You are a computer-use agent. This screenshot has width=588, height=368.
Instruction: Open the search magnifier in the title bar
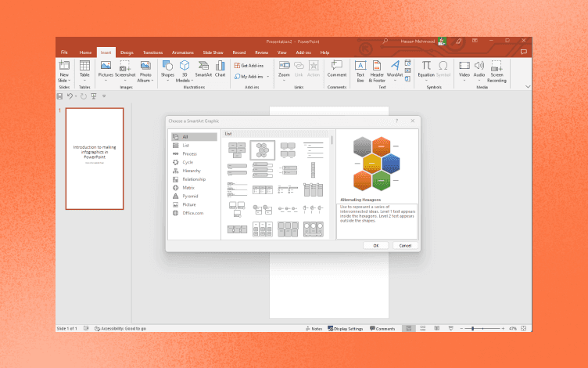pyautogui.click(x=385, y=41)
